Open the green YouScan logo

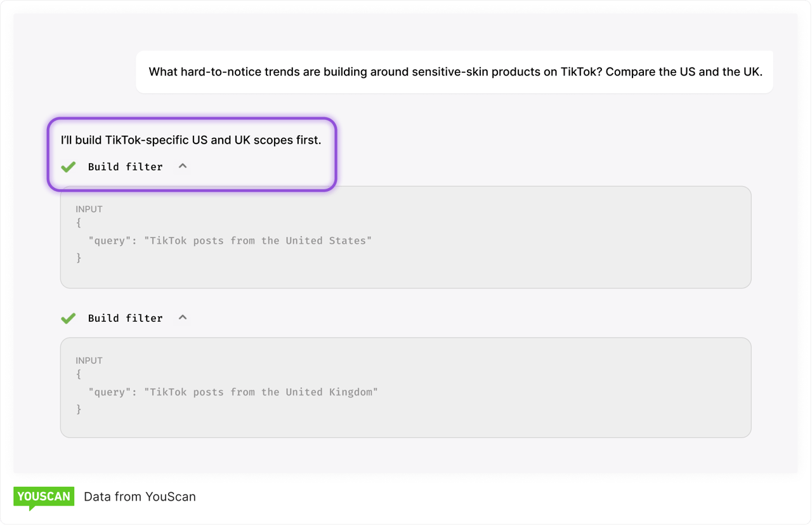(x=44, y=498)
